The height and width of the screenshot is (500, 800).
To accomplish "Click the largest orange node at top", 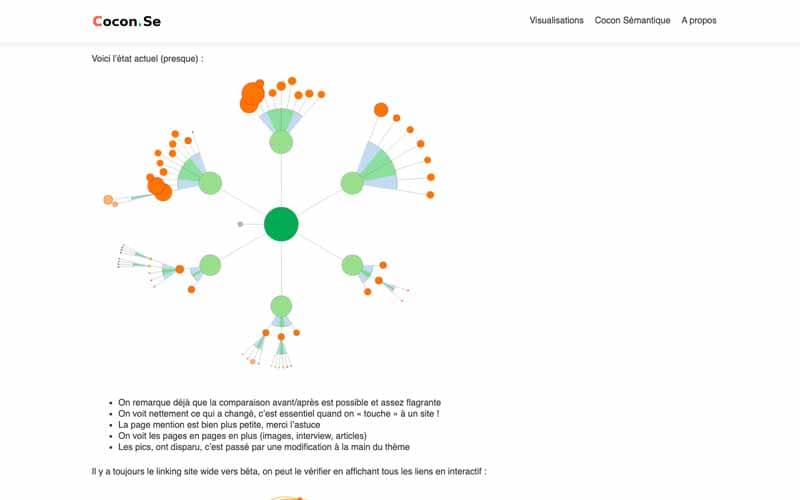I will coord(253,94).
